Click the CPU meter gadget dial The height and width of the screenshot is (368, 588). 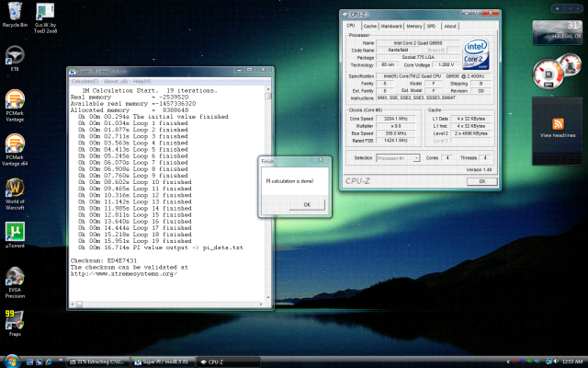[548, 74]
